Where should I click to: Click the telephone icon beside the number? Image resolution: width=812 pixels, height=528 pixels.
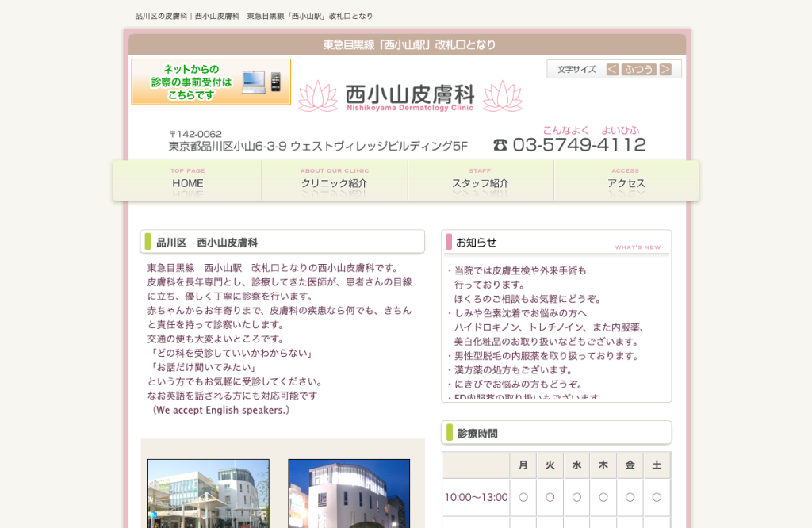[x=500, y=145]
